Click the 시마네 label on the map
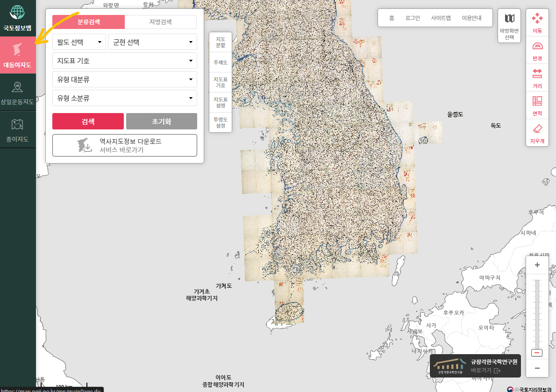Viewport: 556px width, 392px height. tap(528, 233)
